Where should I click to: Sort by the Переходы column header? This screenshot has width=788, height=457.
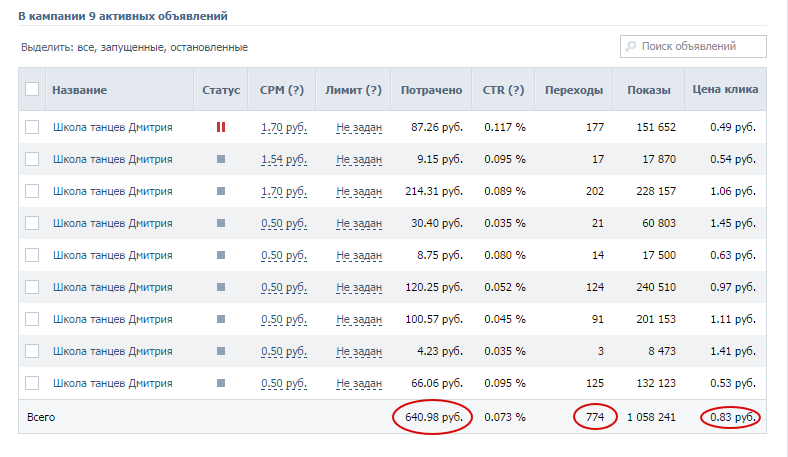[x=574, y=90]
